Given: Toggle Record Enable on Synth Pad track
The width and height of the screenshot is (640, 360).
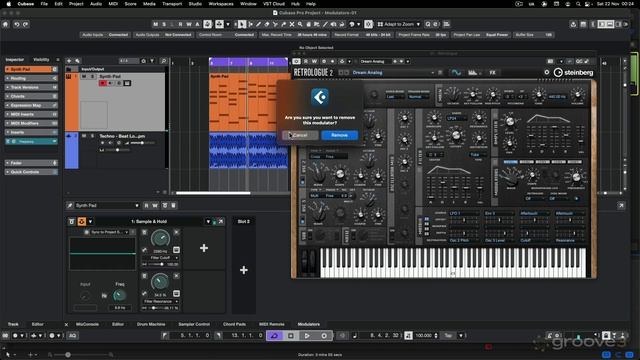Looking at the screenshot, I should 102,83.
